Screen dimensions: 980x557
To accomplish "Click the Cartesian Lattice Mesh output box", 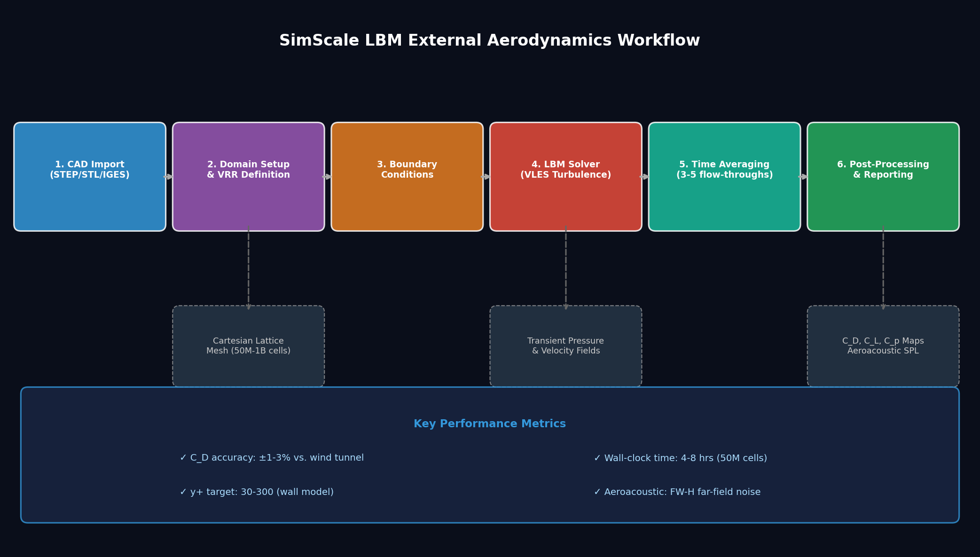I will [x=249, y=346].
